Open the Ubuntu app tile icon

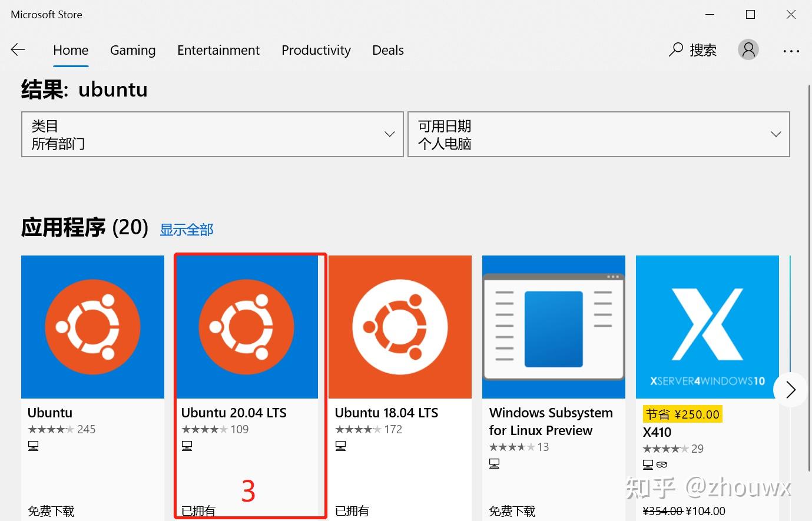point(92,327)
